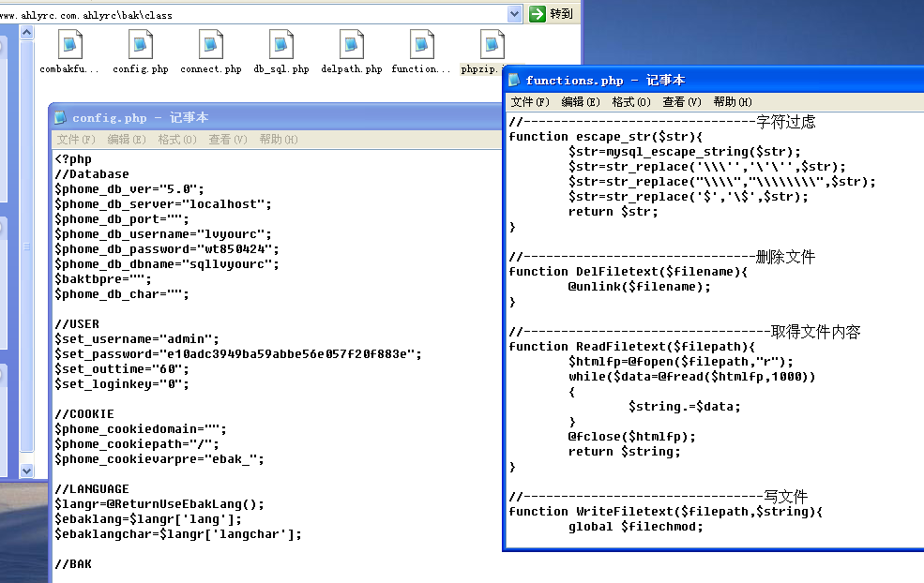
Task: Select the delpath.php file icon
Action: [351, 44]
